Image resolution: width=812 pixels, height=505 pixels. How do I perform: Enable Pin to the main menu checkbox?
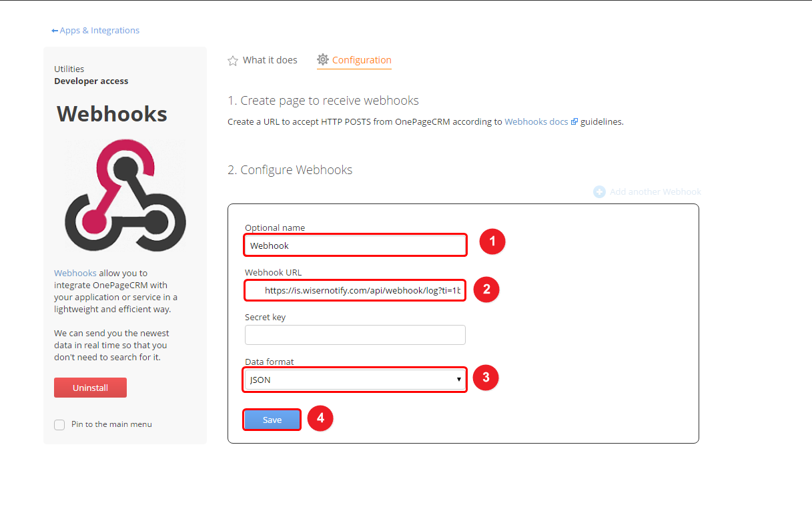[59, 425]
